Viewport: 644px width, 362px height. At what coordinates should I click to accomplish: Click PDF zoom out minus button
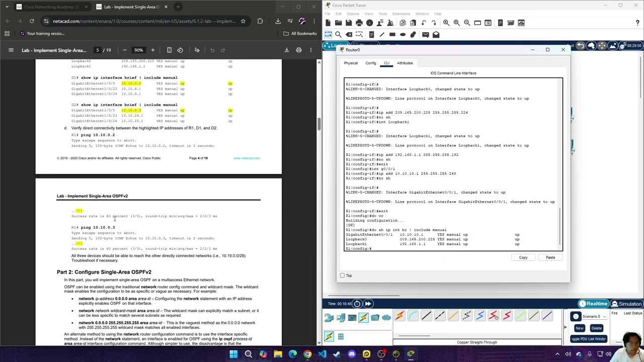[x=124, y=50]
